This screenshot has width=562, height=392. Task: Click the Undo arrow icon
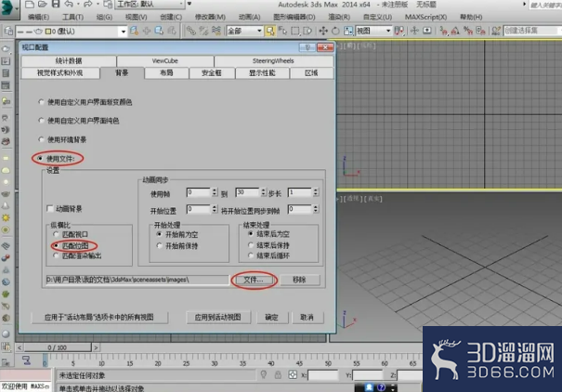(x=69, y=5)
